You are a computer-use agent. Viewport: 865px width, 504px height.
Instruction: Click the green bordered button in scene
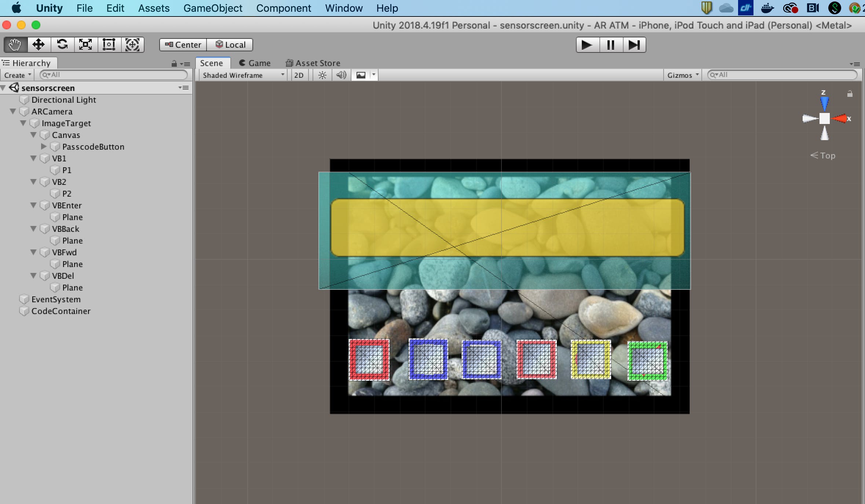(647, 361)
